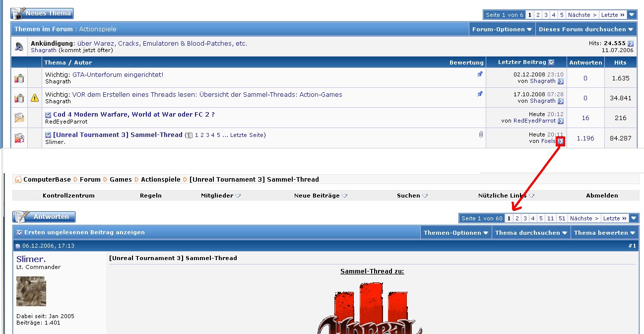Sort by the Antworten column header

pos(585,63)
